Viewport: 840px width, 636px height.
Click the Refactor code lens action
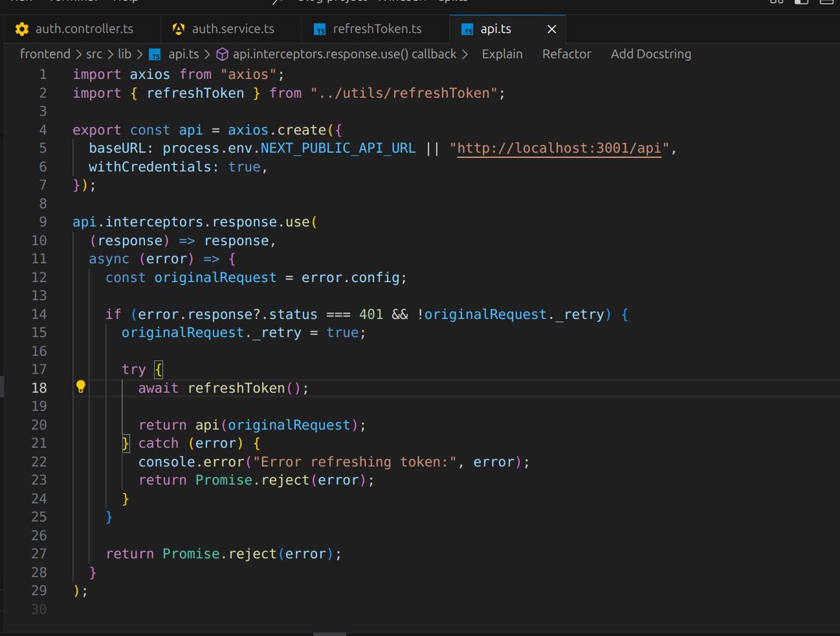pyautogui.click(x=566, y=54)
